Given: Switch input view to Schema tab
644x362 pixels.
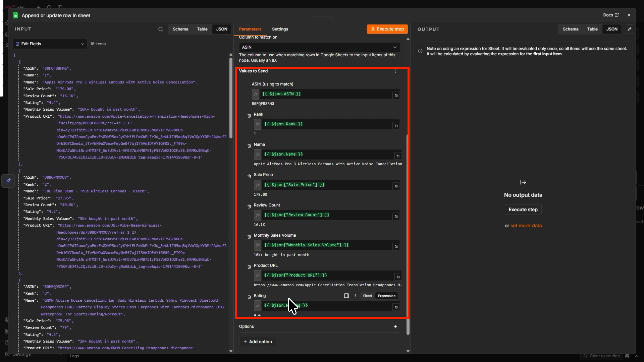Looking at the screenshot, I should tap(180, 29).
